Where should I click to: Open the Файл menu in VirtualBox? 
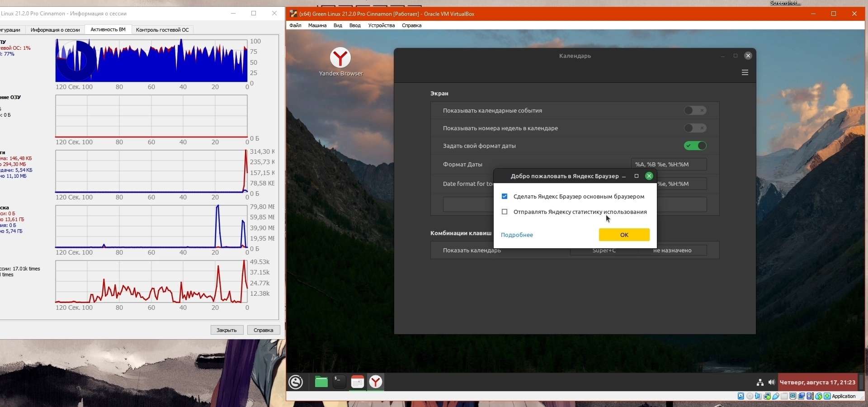tap(295, 25)
